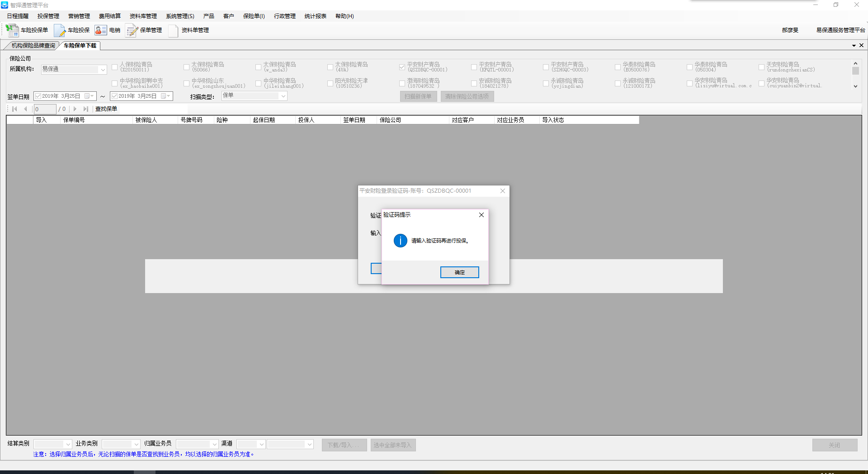This screenshot has width=868, height=474.
Task: Click the 导入状态 column header
Action: click(589, 120)
